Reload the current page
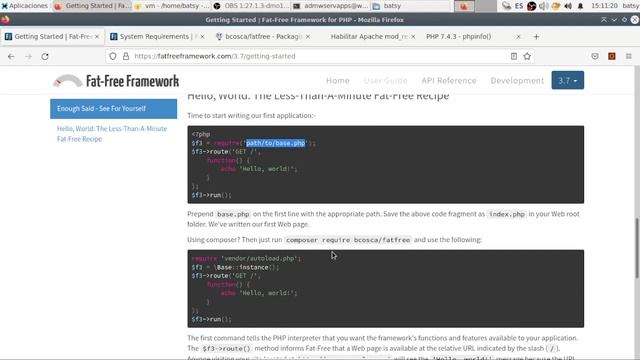 point(45,56)
